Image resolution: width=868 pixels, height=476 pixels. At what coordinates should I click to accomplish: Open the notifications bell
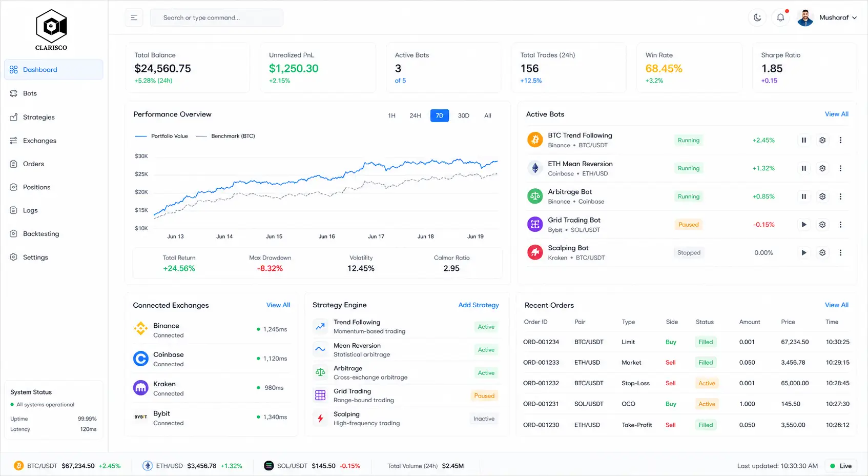click(x=780, y=17)
